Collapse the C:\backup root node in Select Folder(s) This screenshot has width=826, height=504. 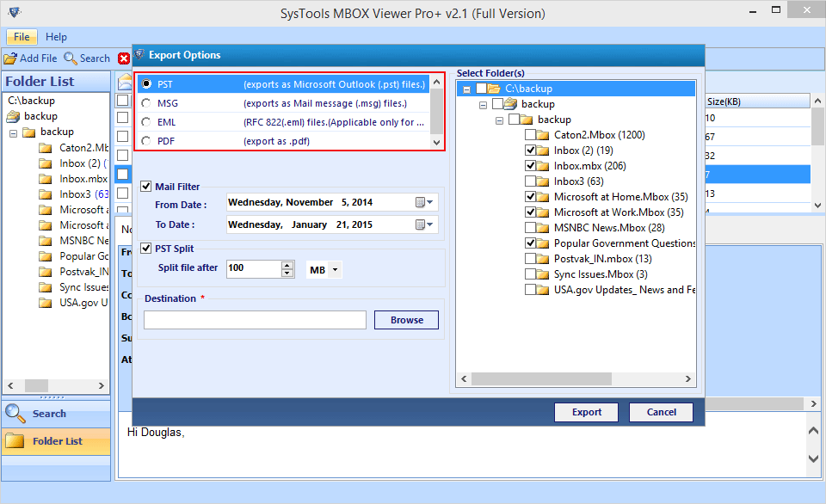pos(466,90)
